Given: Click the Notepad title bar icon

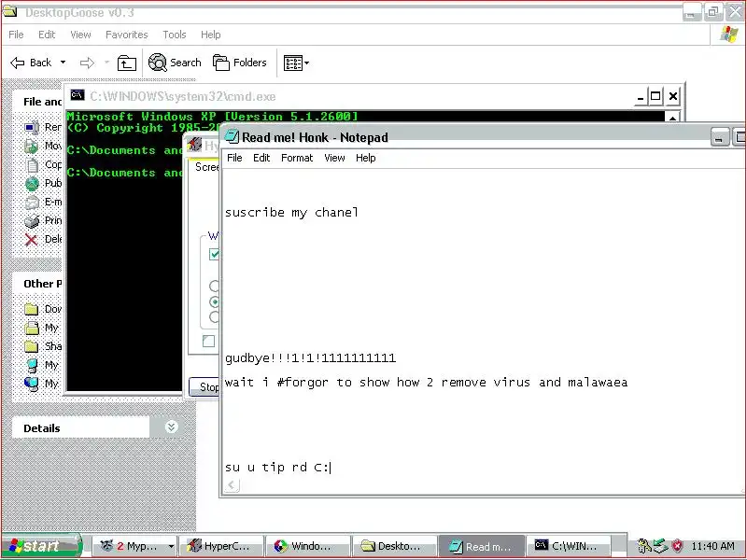Looking at the screenshot, I should click(x=232, y=136).
